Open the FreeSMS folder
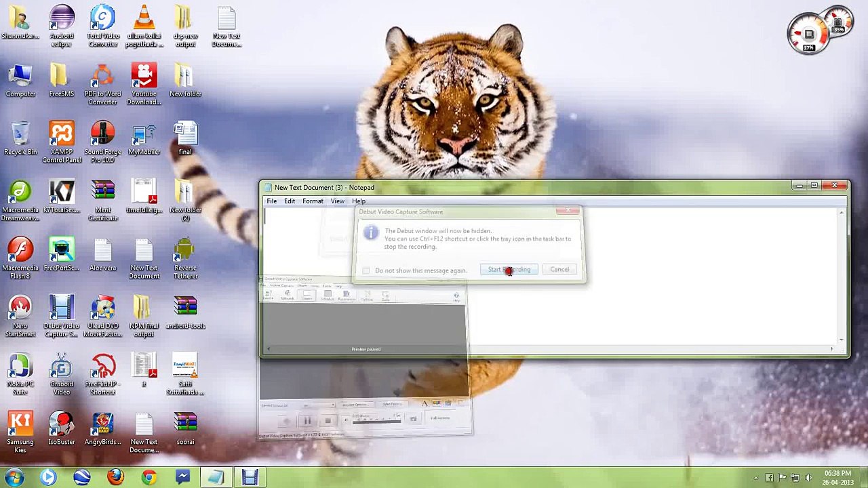 (x=62, y=81)
